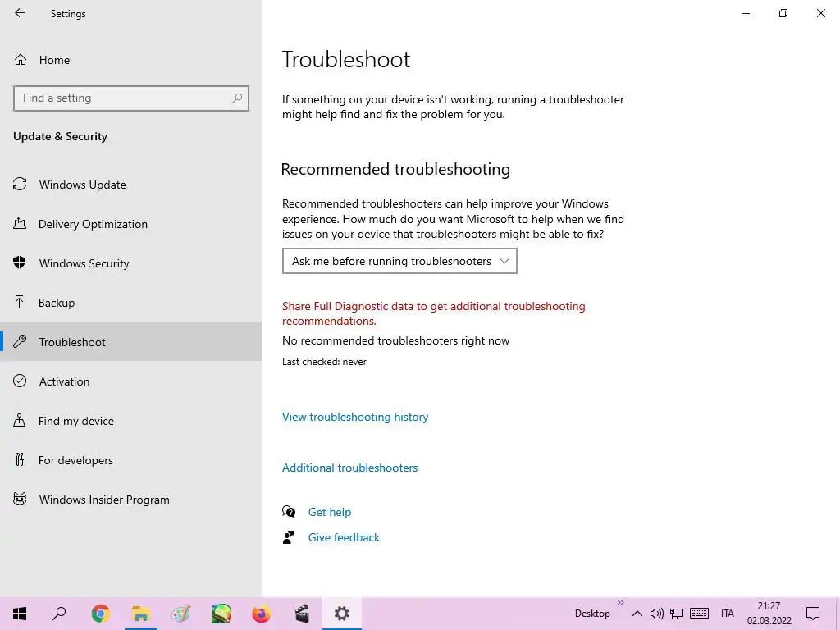The height and width of the screenshot is (630, 840).
Task: Click the Recommended troubleshooting heading
Action: coord(395,169)
